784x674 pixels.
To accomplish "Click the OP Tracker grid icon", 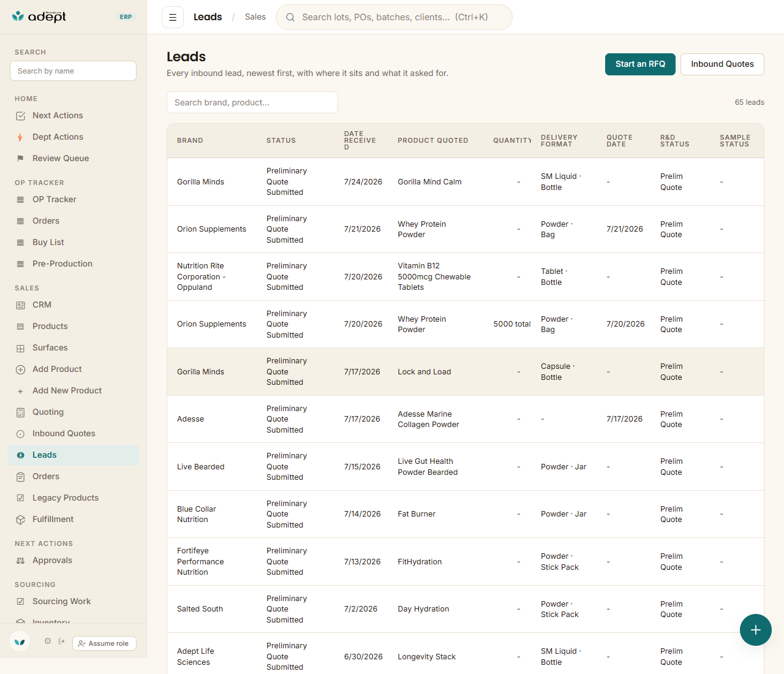I will tap(20, 200).
